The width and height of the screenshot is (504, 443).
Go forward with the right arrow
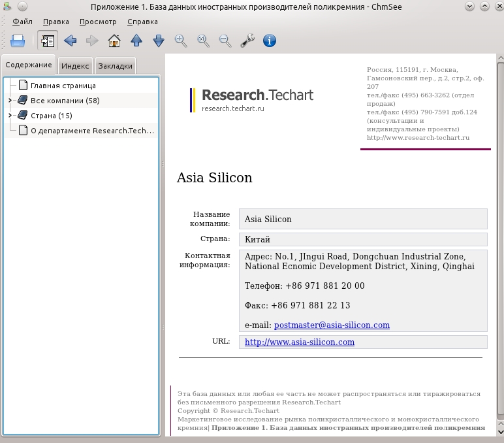[92, 41]
